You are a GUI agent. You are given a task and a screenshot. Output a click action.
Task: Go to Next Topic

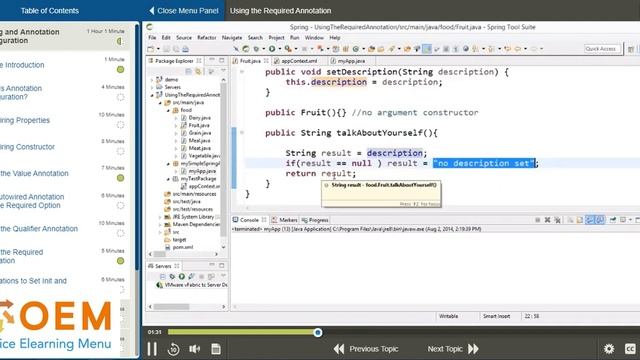[x=453, y=349]
